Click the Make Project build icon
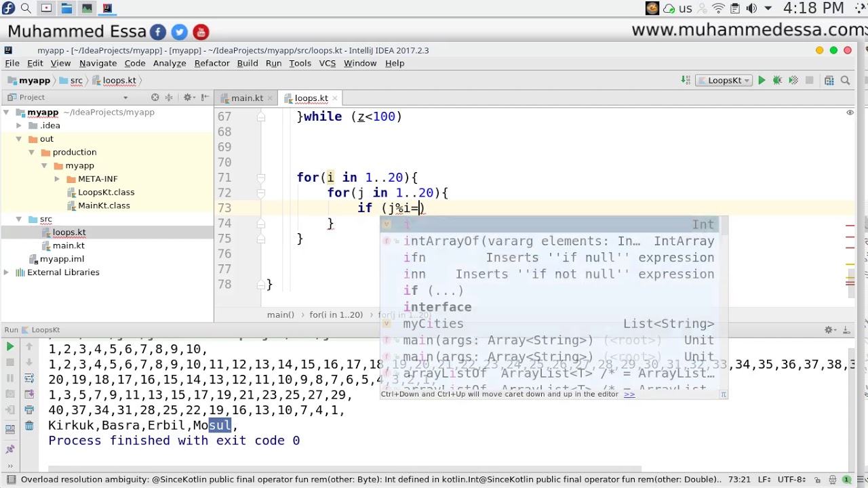The height and width of the screenshot is (488, 868). coord(686,81)
